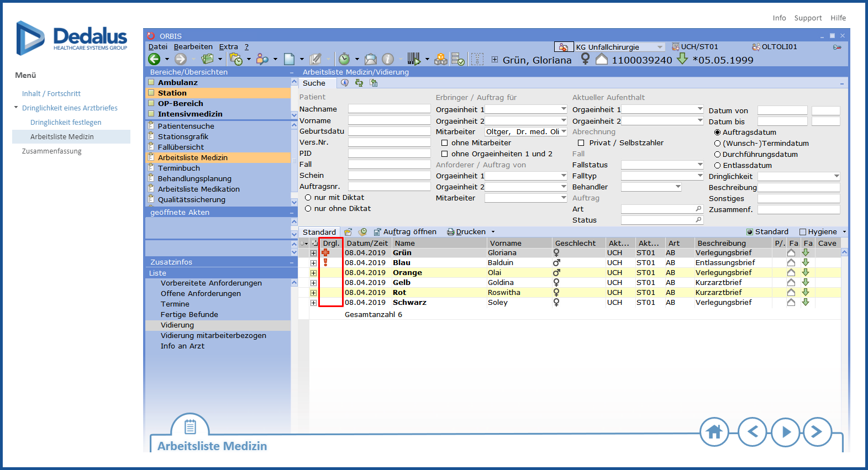868x470 pixels.
Task: Open the KG Unfallchirurgie dropdown
Action: tap(660, 47)
